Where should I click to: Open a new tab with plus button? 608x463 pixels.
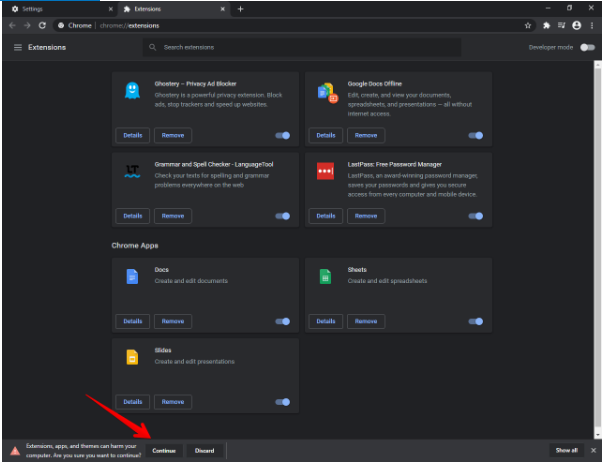[x=240, y=9]
